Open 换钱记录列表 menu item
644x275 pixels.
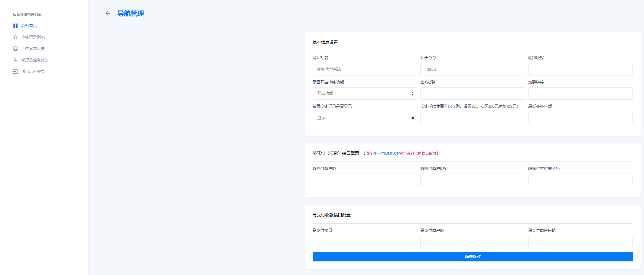33,37
